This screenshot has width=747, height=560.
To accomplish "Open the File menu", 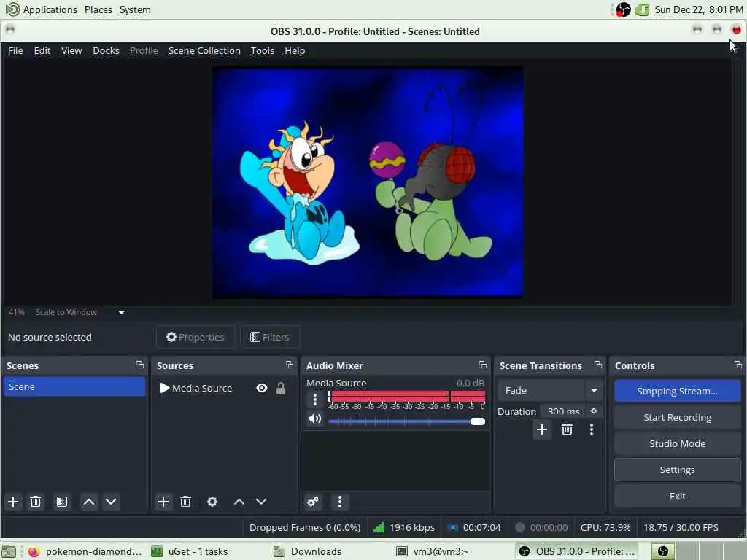I will coord(15,50).
